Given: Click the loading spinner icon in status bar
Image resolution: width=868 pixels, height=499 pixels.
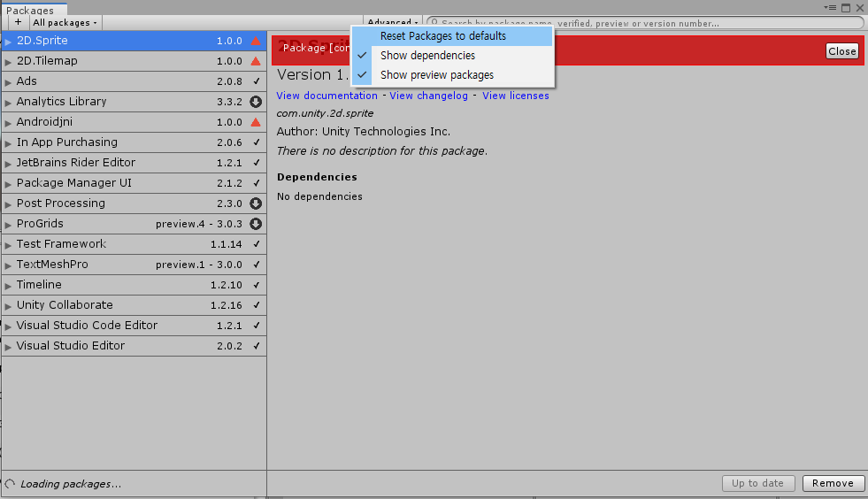Looking at the screenshot, I should [10, 484].
